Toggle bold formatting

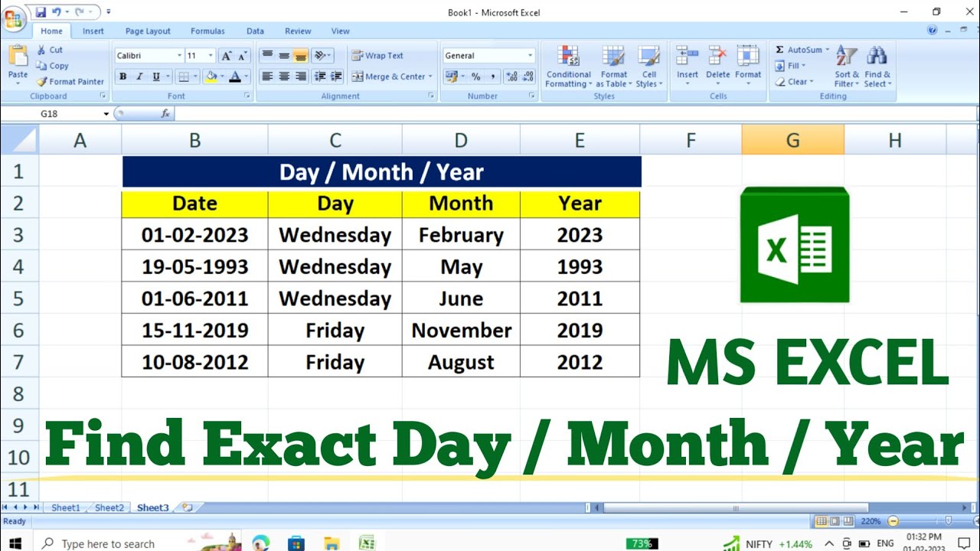(x=122, y=77)
